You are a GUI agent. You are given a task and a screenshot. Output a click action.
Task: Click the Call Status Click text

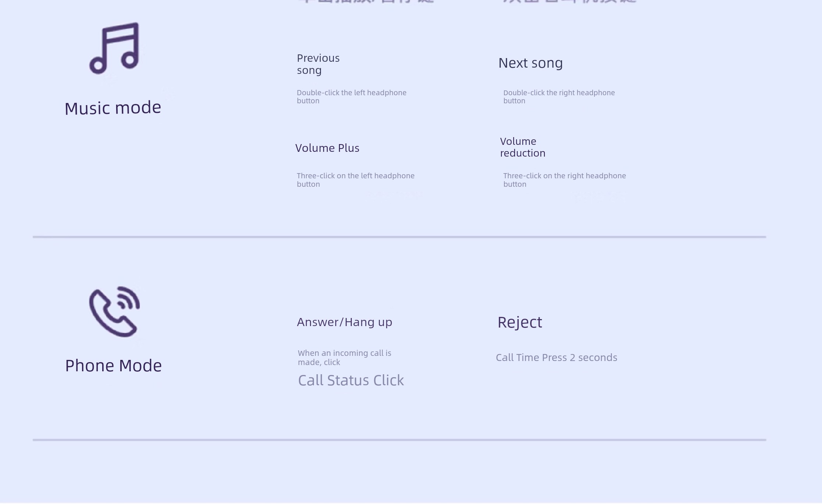click(x=351, y=380)
